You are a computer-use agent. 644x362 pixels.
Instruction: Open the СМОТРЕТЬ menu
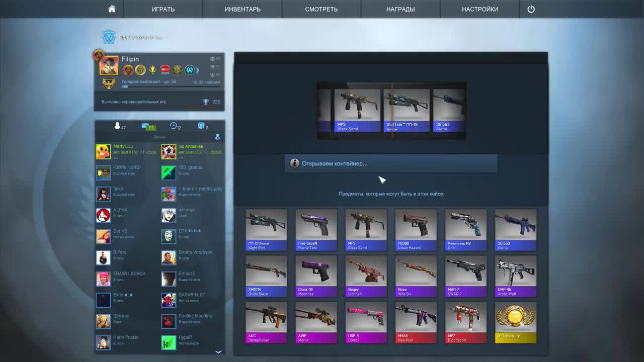[321, 9]
